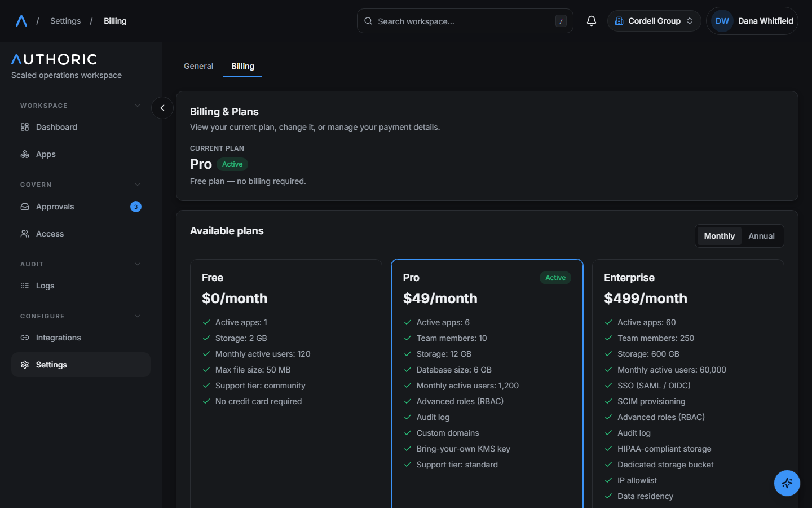Open Approvals in sidebar
Viewport: 812px width, 508px height.
click(x=81, y=207)
